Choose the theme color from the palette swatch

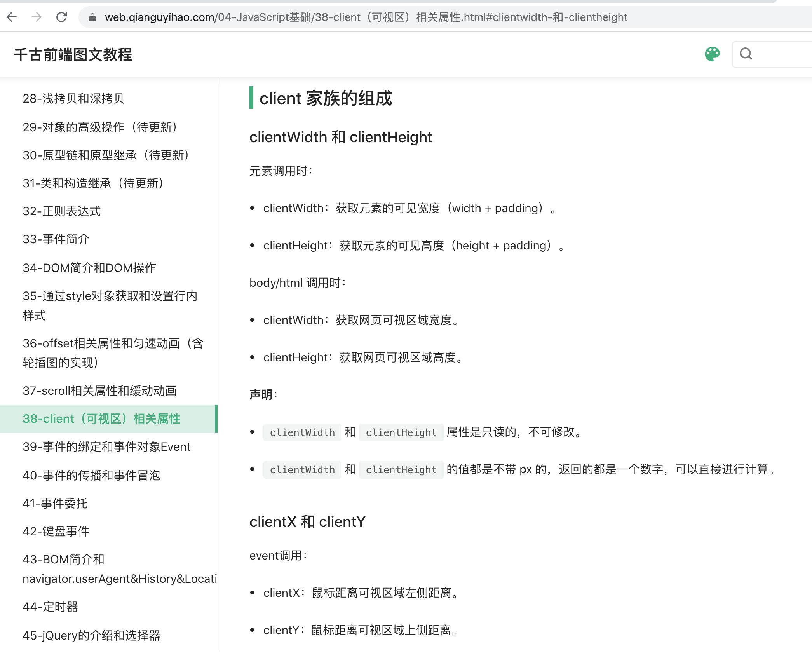[712, 54]
